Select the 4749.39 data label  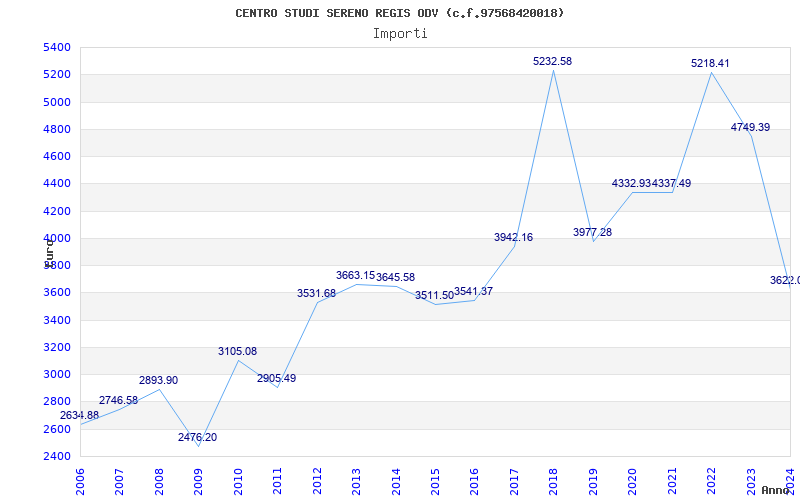(750, 127)
